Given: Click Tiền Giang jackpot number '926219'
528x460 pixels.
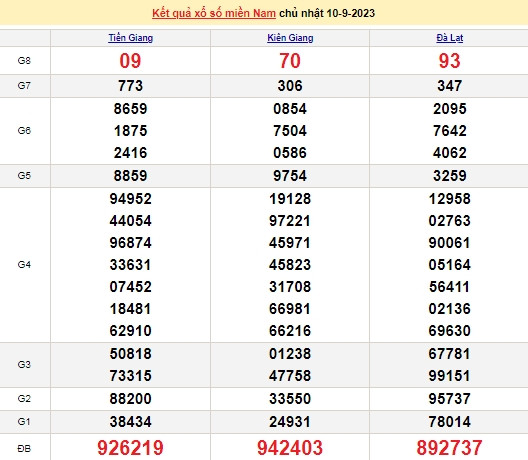Looking at the screenshot, I should (x=130, y=448).
